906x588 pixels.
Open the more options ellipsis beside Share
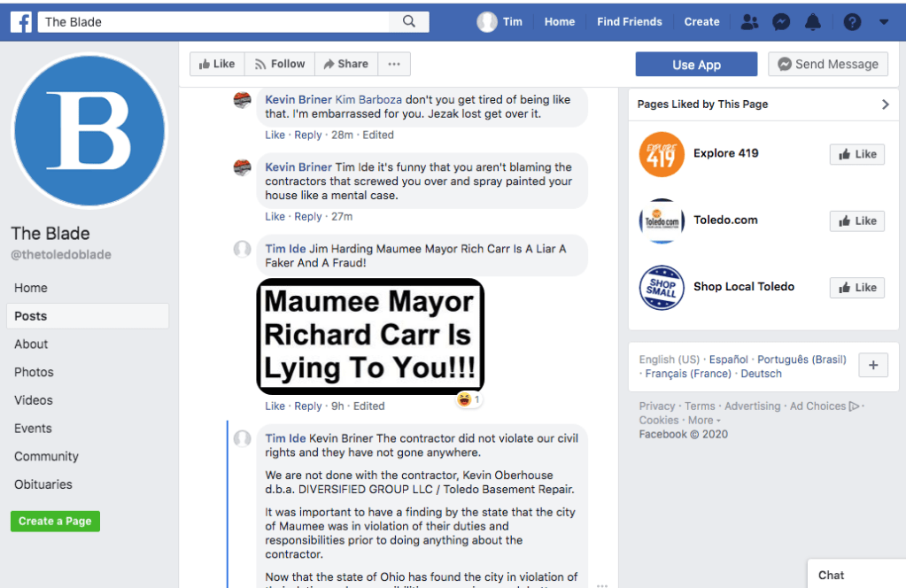point(394,64)
